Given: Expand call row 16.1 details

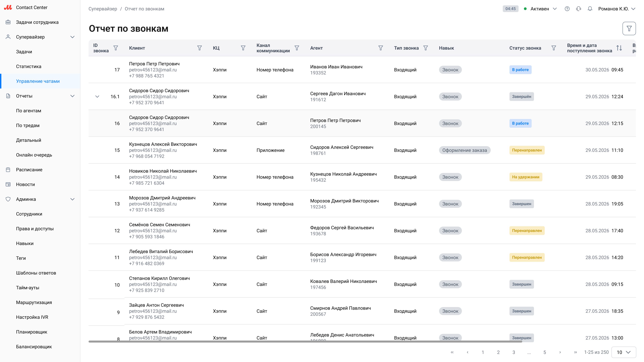Looking at the screenshot, I should (97, 97).
